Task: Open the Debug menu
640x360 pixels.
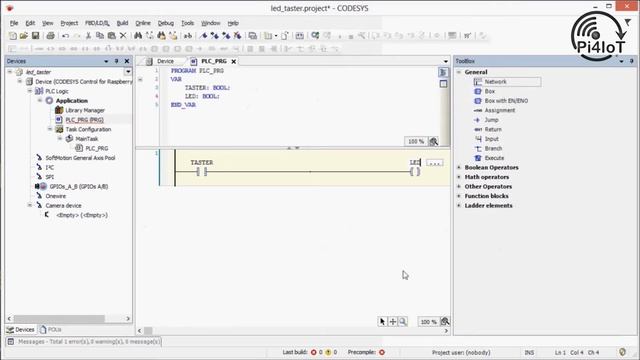Action: (166, 23)
